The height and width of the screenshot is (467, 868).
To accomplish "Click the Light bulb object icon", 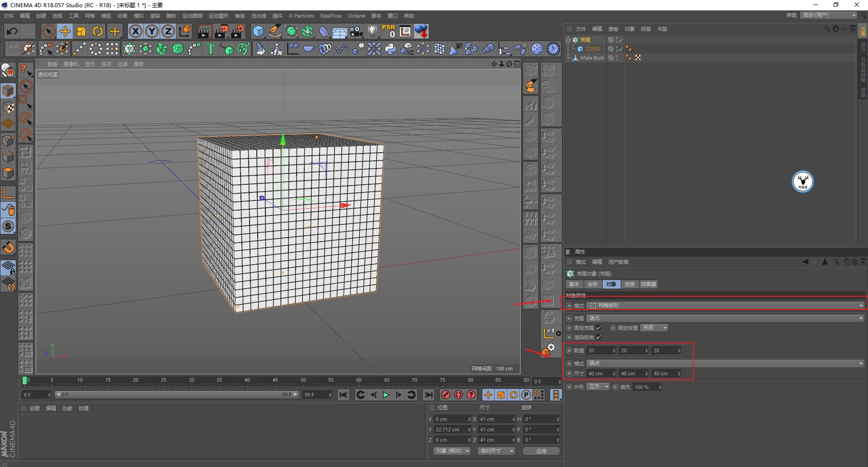I will click(x=372, y=31).
